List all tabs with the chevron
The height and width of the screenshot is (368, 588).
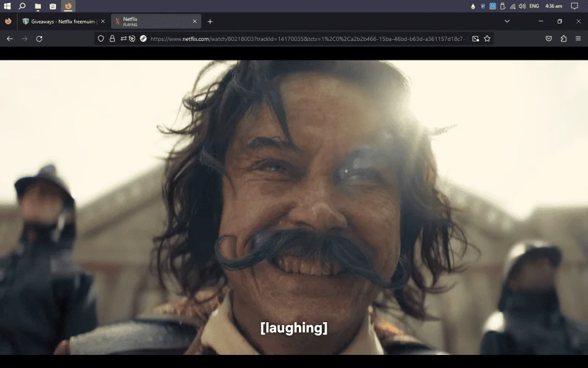point(507,21)
